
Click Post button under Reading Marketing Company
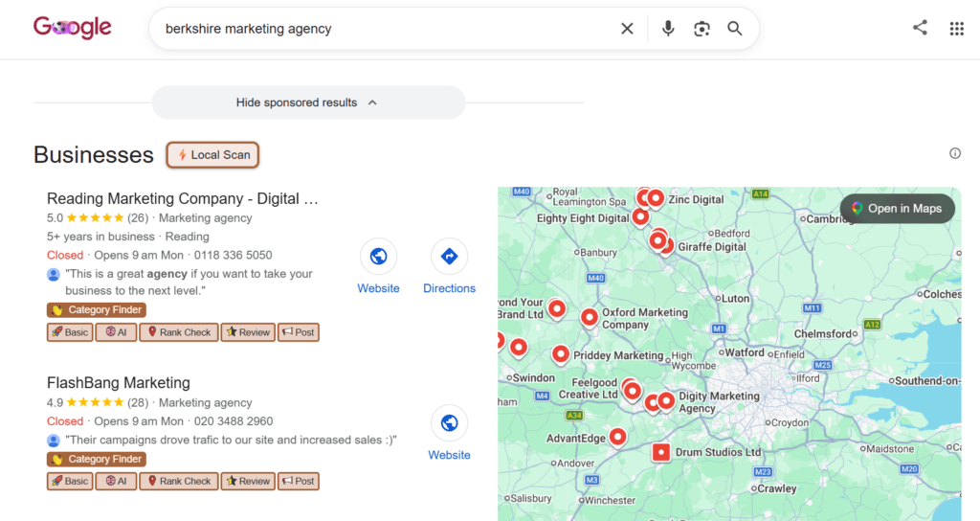coord(299,332)
